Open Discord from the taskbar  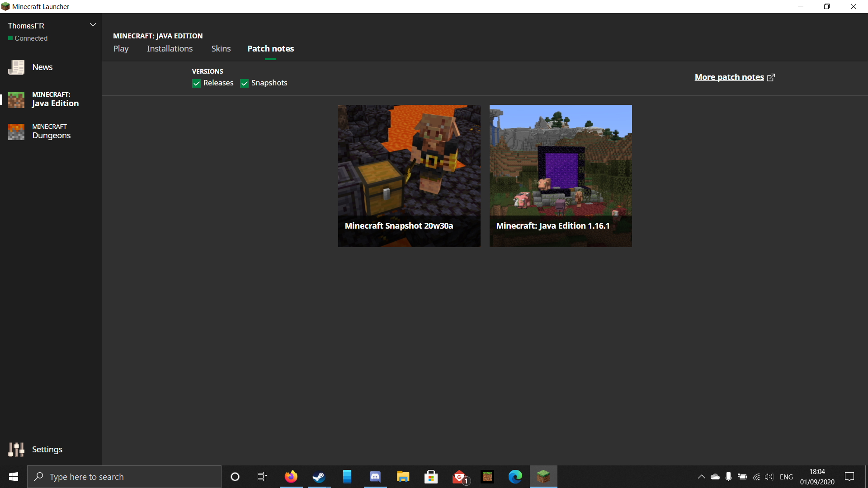click(x=375, y=477)
